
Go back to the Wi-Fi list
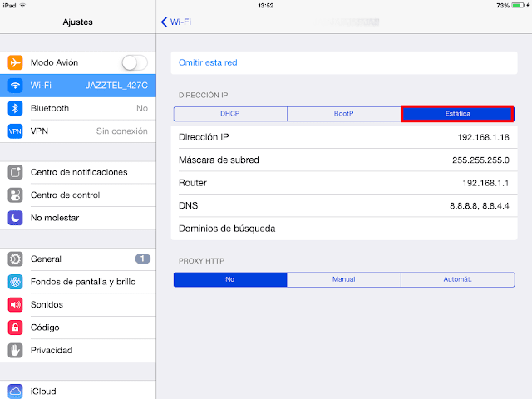coord(175,22)
